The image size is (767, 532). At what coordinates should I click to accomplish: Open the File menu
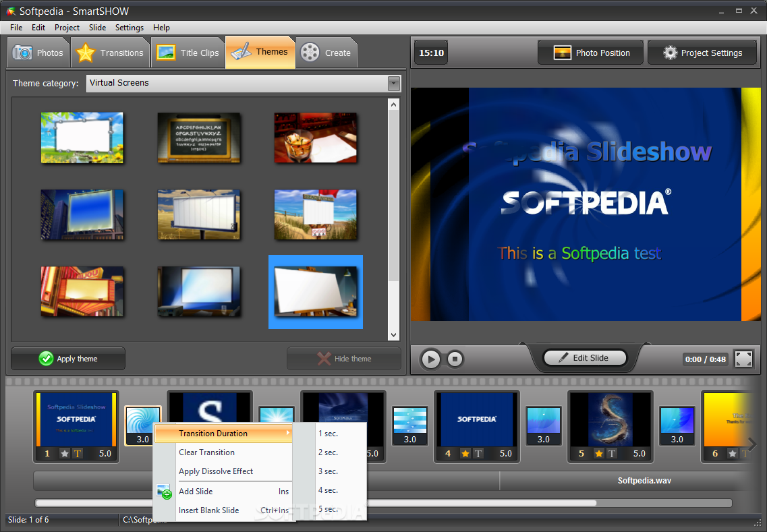16,28
